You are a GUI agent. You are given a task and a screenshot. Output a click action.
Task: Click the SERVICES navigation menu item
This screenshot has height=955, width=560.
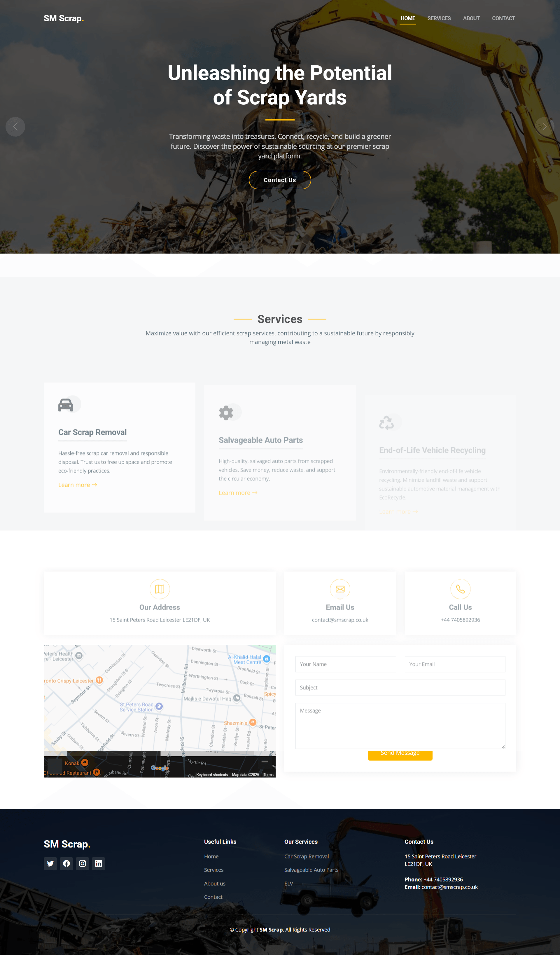(438, 18)
